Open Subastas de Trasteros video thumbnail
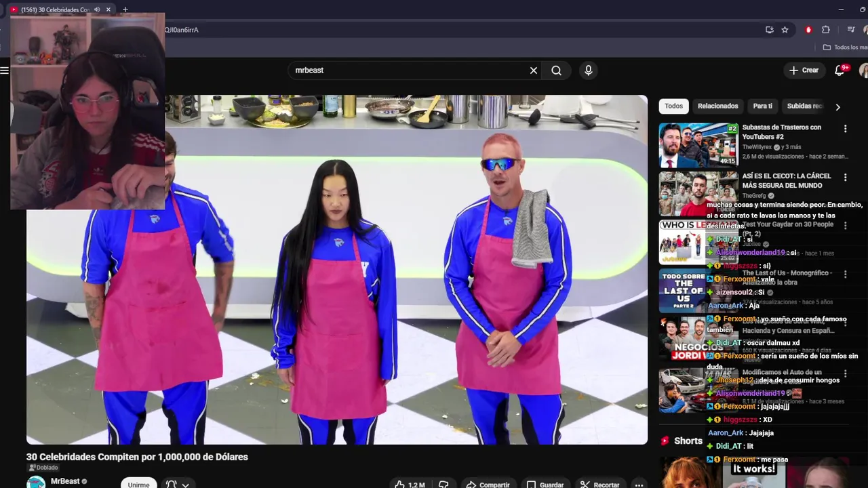The height and width of the screenshot is (488, 868). click(698, 145)
